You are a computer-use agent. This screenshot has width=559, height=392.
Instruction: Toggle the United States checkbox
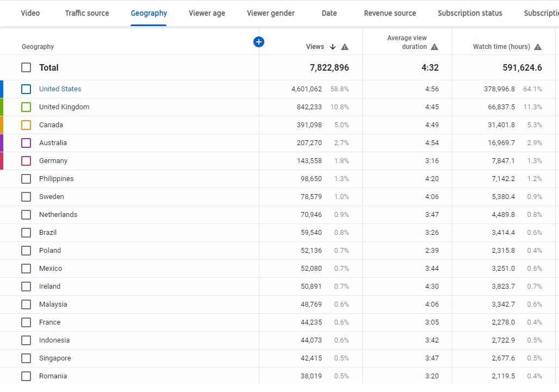point(26,89)
